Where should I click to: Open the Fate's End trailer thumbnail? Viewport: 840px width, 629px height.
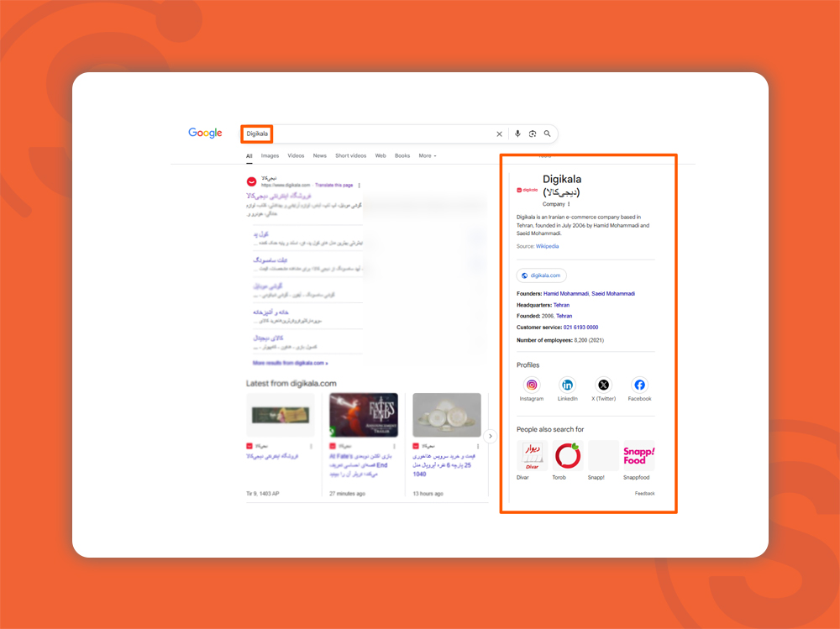[364, 415]
